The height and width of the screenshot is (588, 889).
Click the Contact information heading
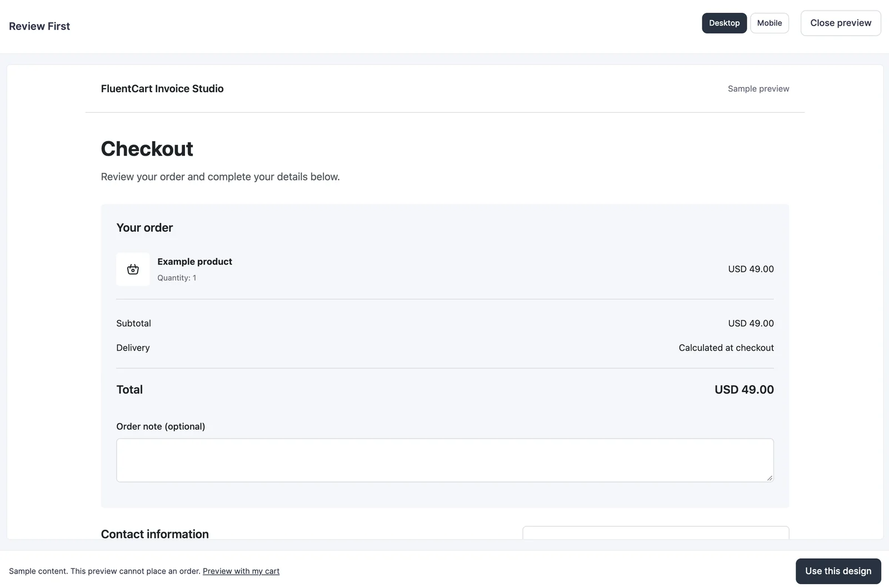point(155,534)
